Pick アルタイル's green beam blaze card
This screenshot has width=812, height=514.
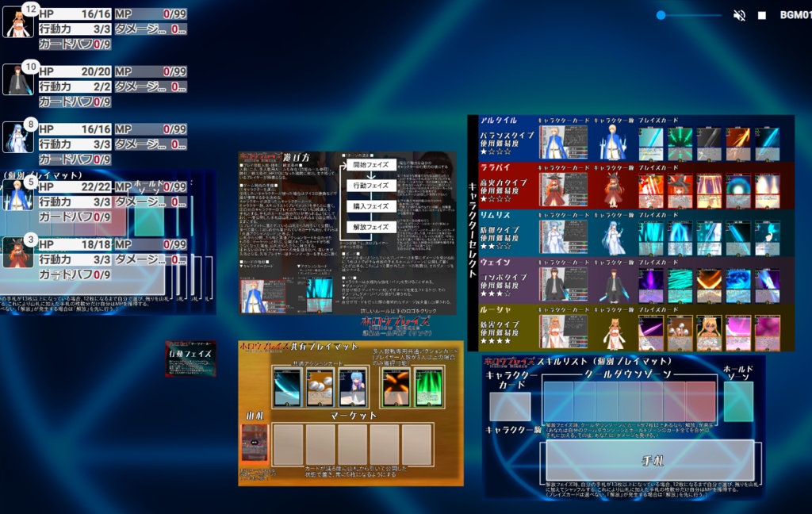pyautogui.click(x=680, y=143)
